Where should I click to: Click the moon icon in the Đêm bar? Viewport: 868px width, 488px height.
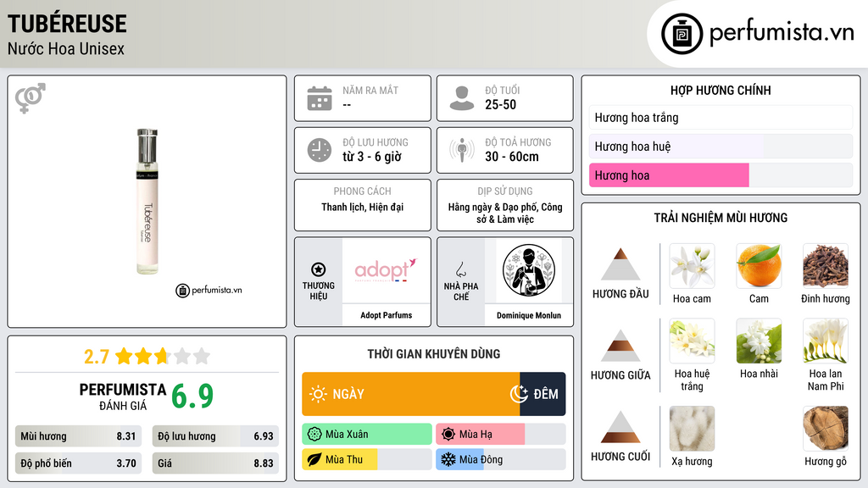click(x=519, y=394)
